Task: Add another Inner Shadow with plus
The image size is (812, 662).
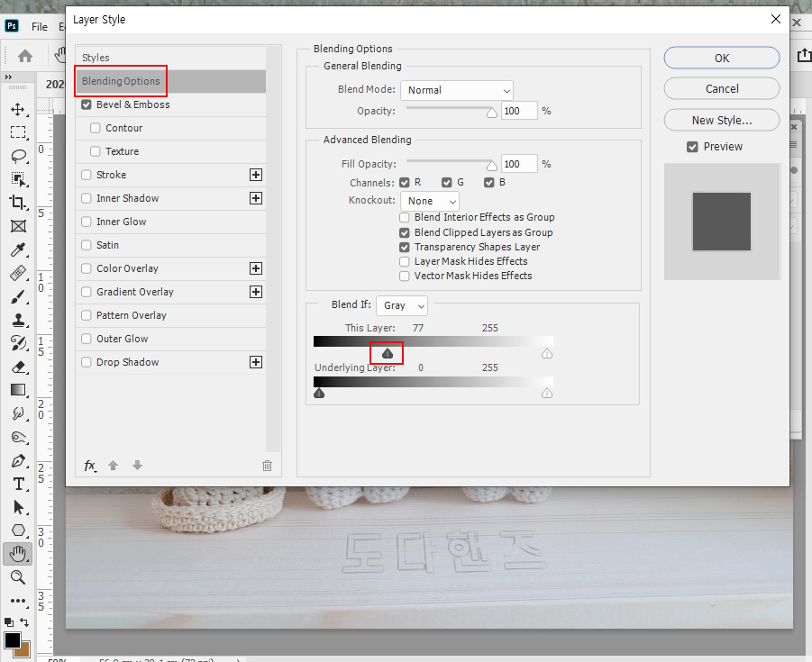Action: coord(256,198)
